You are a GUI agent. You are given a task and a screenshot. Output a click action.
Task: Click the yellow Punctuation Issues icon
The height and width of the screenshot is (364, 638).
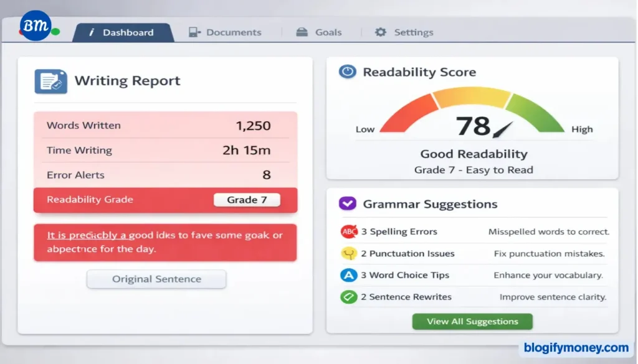click(x=349, y=253)
